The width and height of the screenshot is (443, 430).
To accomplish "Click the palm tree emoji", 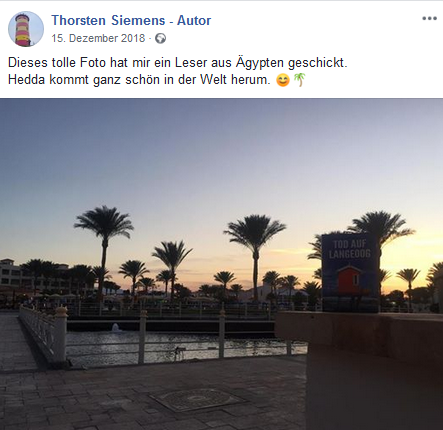I will tap(299, 80).
